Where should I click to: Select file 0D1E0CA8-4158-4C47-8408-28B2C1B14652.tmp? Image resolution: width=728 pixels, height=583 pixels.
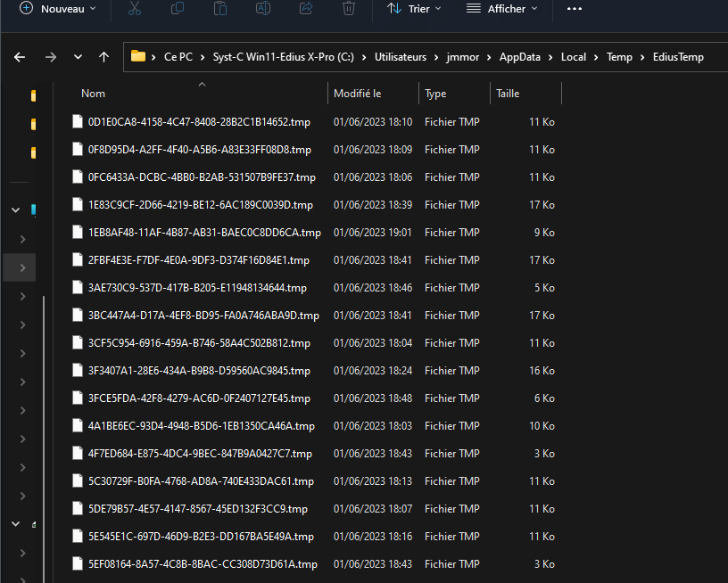click(x=199, y=122)
